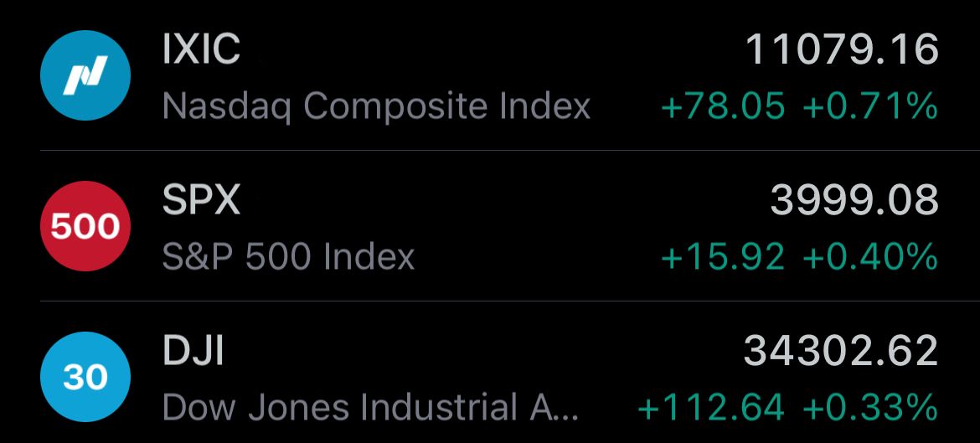Image resolution: width=980 pixels, height=443 pixels.
Task: Switch the +0.33% percent display
Action: tap(870, 407)
